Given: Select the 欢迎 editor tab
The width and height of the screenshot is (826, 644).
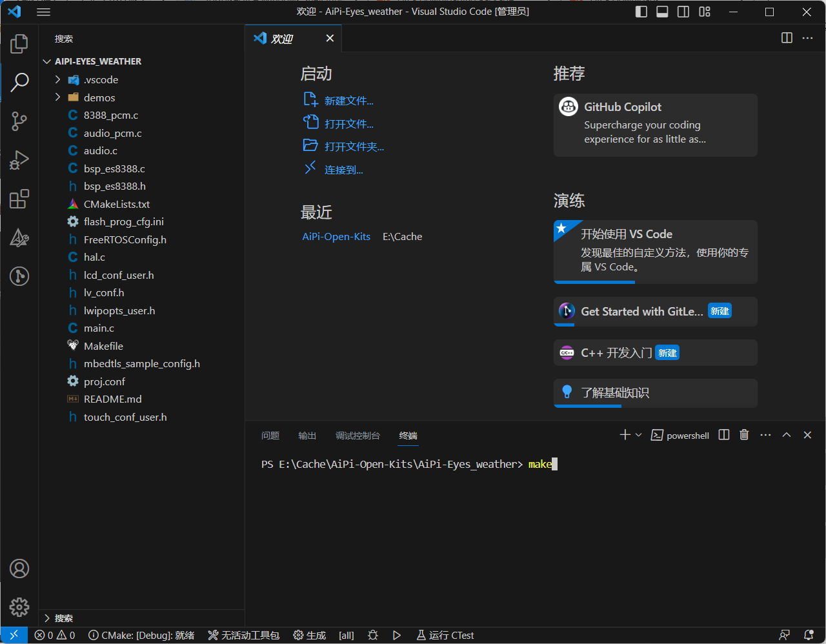Looking at the screenshot, I should click(294, 38).
